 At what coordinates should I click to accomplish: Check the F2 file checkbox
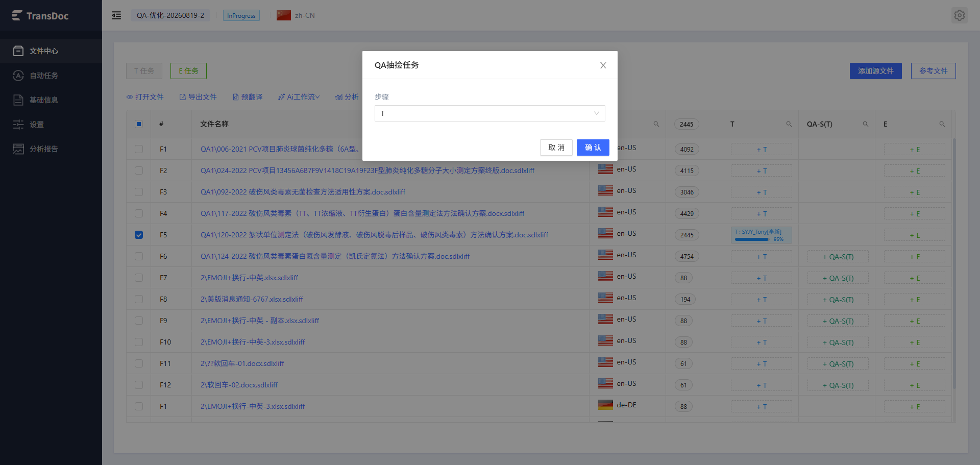click(139, 170)
